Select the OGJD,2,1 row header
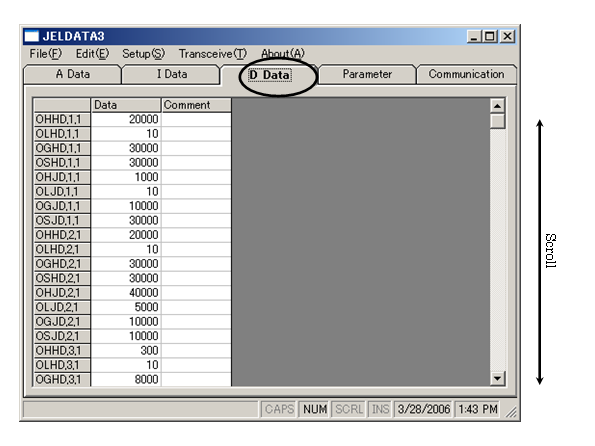The image size is (595, 446). (x=62, y=321)
